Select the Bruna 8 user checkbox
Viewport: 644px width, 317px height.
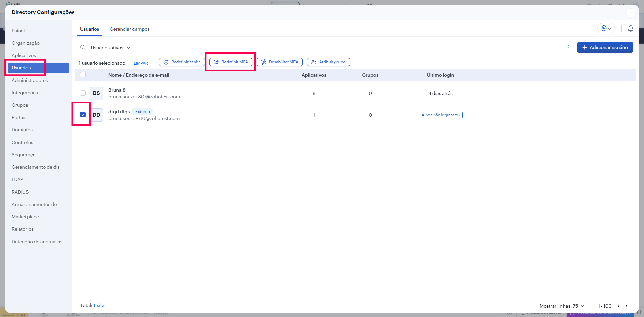83,93
